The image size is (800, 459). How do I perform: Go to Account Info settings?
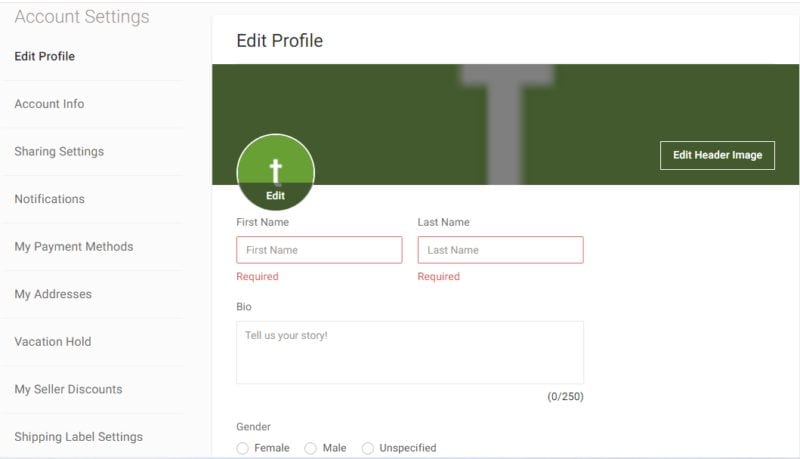coord(49,104)
